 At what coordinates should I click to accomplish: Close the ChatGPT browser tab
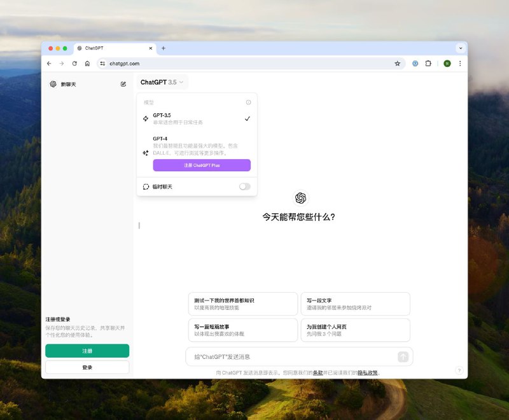pos(151,48)
